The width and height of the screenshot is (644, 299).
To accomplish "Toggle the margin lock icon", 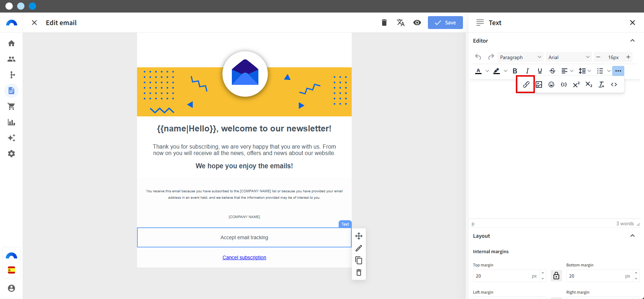I will click(x=556, y=276).
